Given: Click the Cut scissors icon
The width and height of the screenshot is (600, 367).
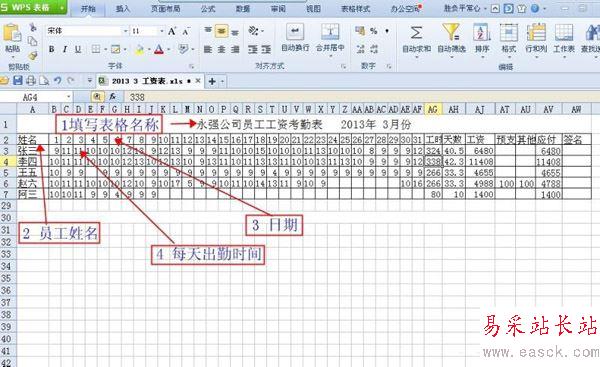Looking at the screenshot, I should (33, 27).
